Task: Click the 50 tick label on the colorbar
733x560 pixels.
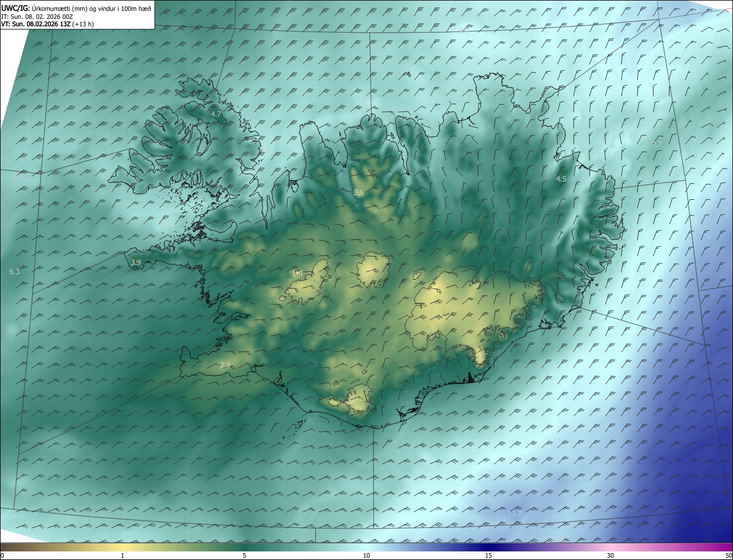Action: point(728,555)
